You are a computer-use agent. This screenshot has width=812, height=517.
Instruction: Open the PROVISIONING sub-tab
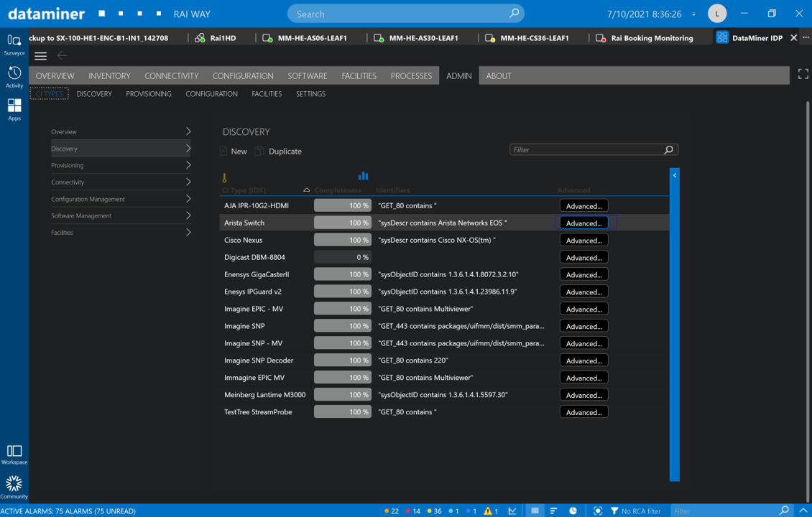pos(149,93)
